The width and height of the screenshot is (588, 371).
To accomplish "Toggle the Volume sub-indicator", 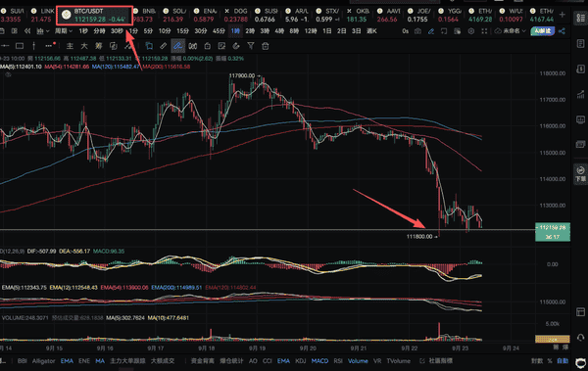I will tap(358, 361).
